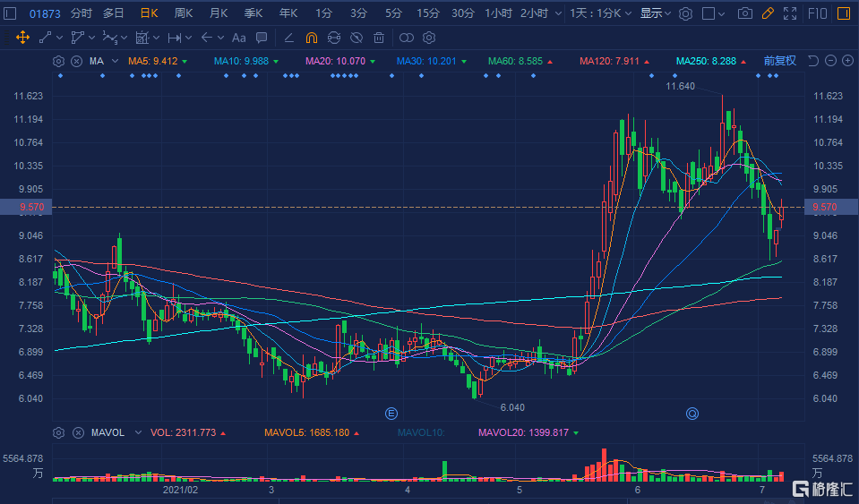This screenshot has height=504, width=859.
Task: Open dropdown next to 2小时 timeframe
Action: [x=558, y=13]
